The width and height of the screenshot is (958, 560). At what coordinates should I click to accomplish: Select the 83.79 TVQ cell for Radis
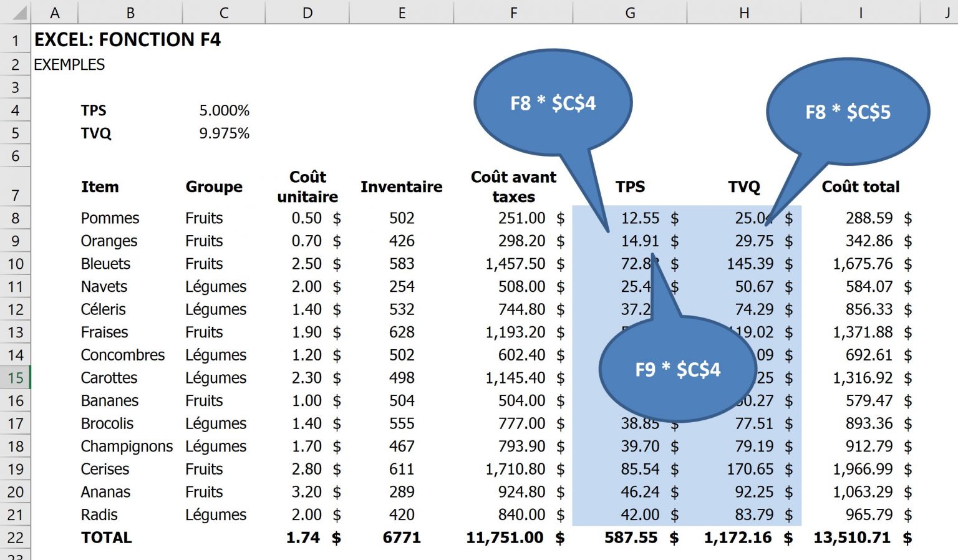tap(744, 515)
